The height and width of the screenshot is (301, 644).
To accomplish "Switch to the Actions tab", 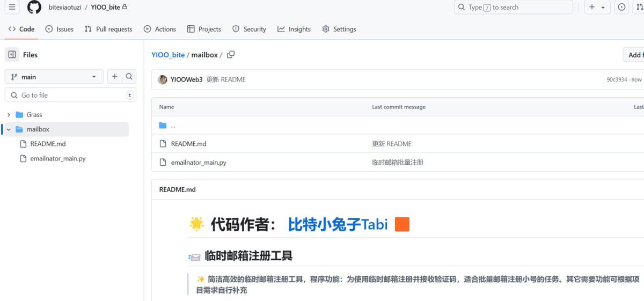I will click(160, 29).
